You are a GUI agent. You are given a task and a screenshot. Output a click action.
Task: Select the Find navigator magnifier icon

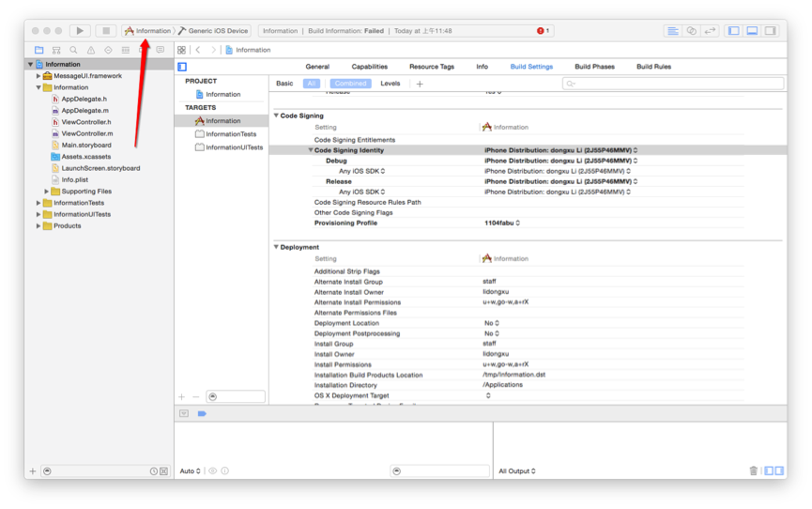(x=73, y=50)
